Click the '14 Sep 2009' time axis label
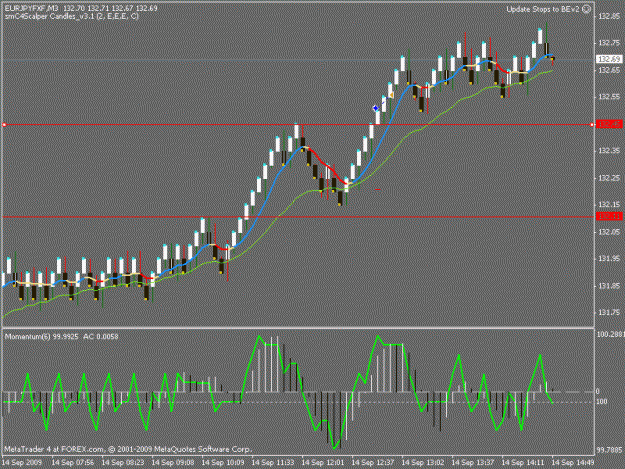This screenshot has width=625, height=469. coord(22,462)
